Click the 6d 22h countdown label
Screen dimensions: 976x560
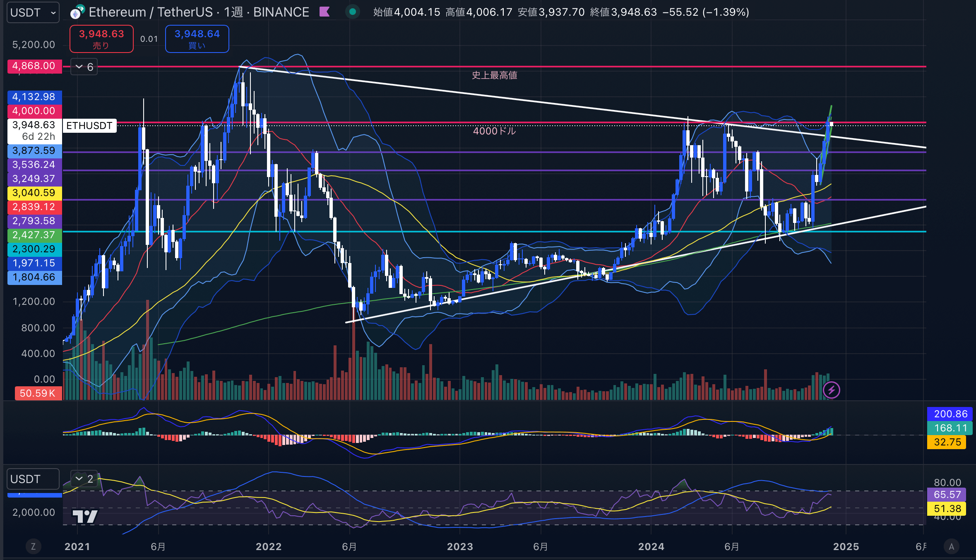[38, 136]
